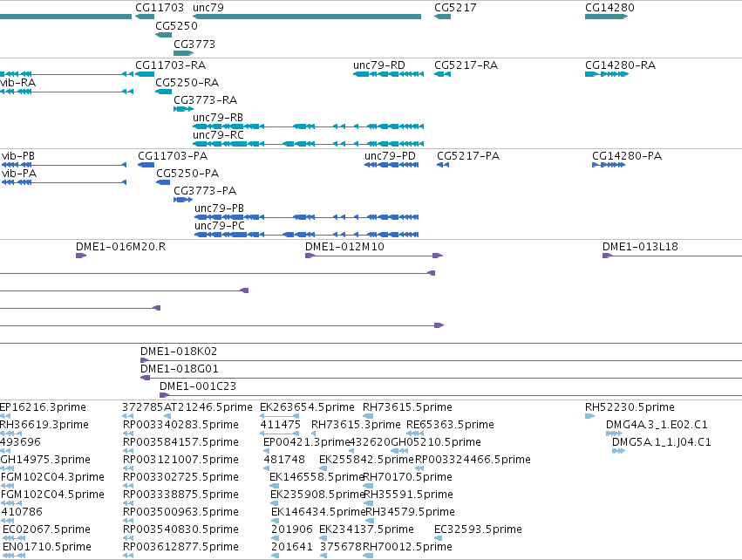Select the RE65363.5prime EST glyph
This screenshot has width=742, height=560.
415,434
